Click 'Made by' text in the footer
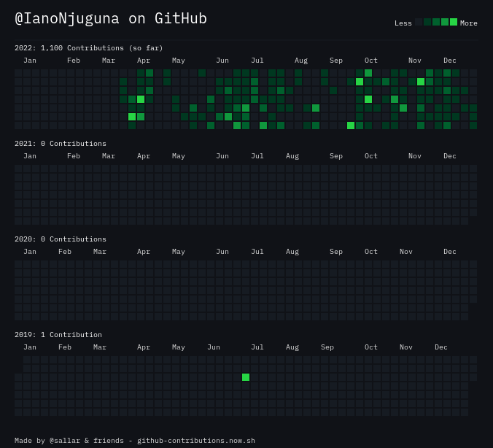This screenshot has height=448, width=493. 30,441
